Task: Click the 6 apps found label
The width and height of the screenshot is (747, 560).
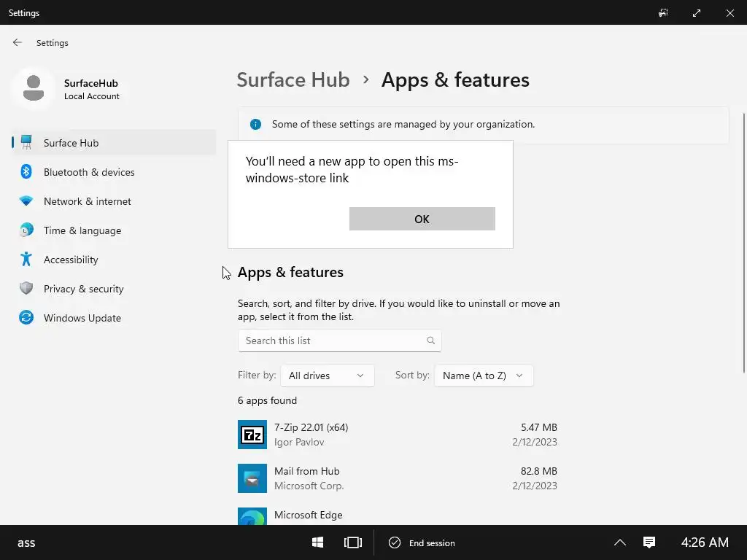Action: pos(267,400)
